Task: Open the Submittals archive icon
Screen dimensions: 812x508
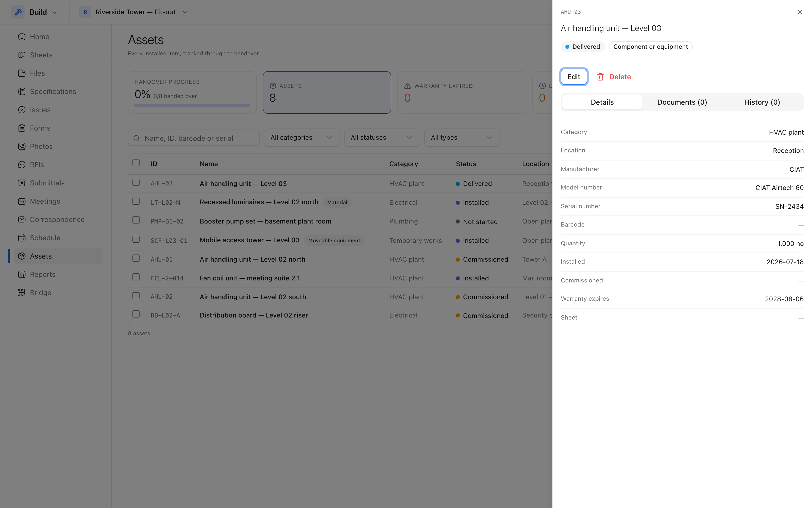Action: point(22,183)
